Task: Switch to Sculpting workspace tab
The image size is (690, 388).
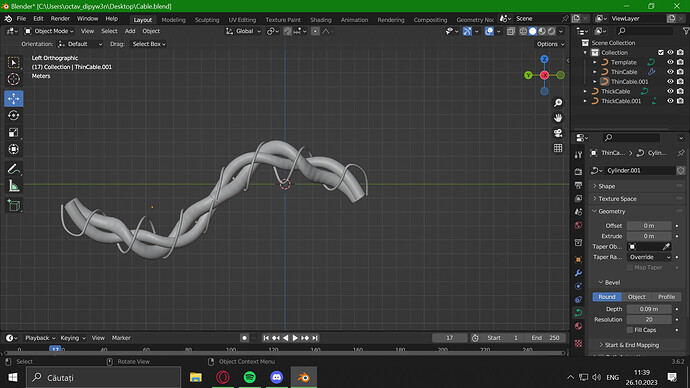Action: click(x=207, y=20)
